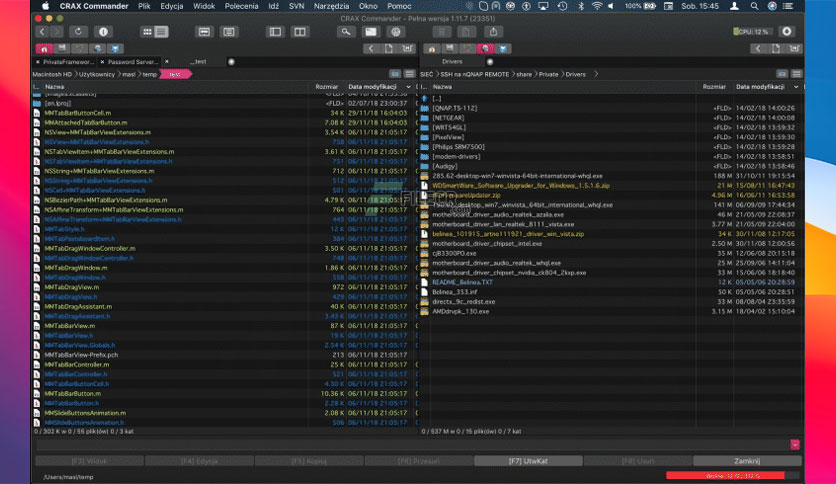Click the equal panel width toolbar icon
836x484 pixels.
click(204, 32)
